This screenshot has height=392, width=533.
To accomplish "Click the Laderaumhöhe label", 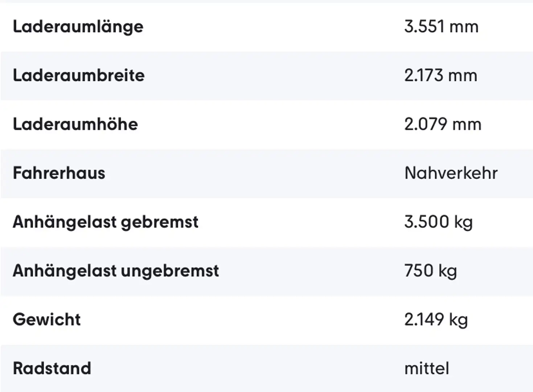I will click(x=75, y=124).
